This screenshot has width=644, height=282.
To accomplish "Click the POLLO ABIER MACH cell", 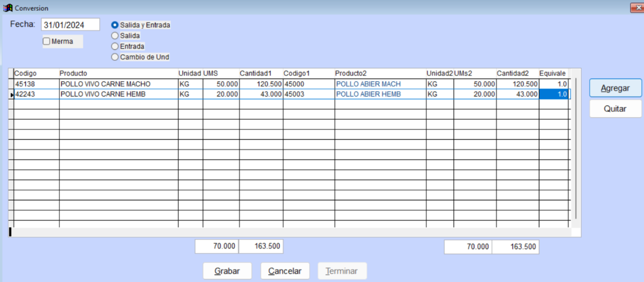I will [x=380, y=84].
